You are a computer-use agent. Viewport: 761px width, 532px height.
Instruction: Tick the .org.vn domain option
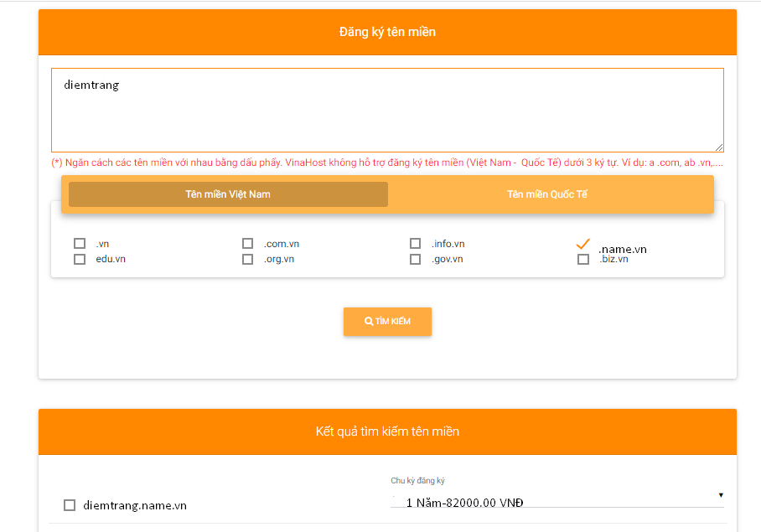pyautogui.click(x=247, y=259)
